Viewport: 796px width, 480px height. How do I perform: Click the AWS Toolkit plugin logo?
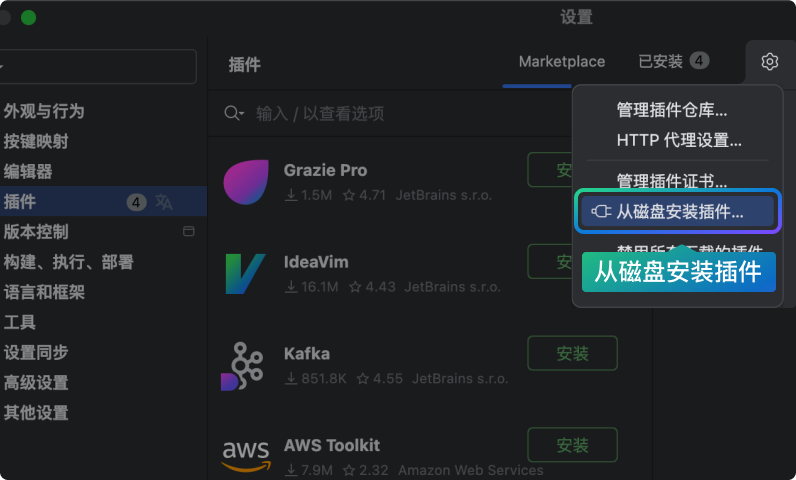click(x=246, y=455)
